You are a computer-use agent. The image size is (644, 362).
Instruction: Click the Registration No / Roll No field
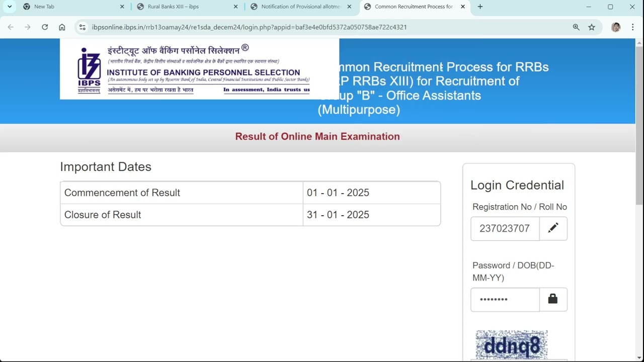[x=505, y=228]
